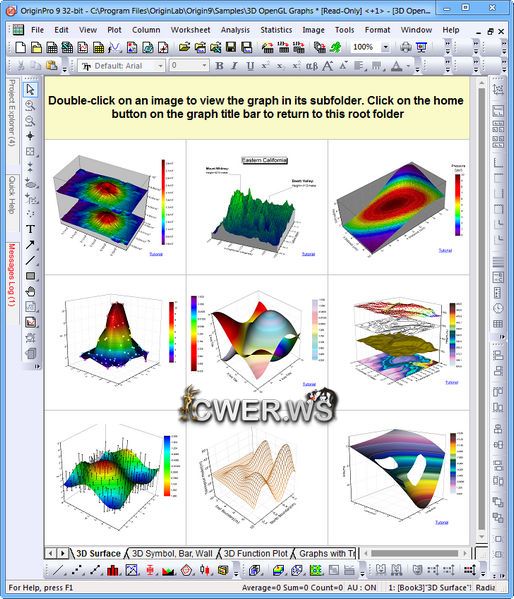This screenshot has width=514, height=599.
Task: Open Tutorial link under the surface with holes
Action: coord(441,523)
